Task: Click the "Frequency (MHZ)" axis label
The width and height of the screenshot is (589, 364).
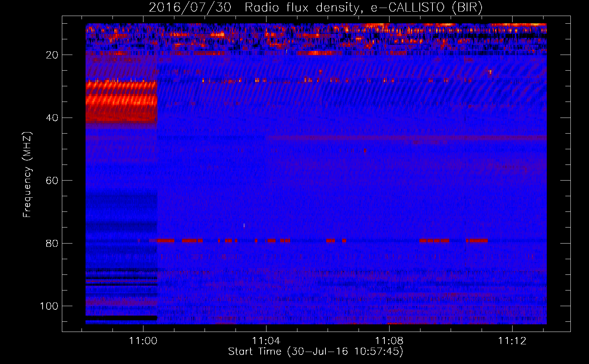Action: tap(27, 175)
